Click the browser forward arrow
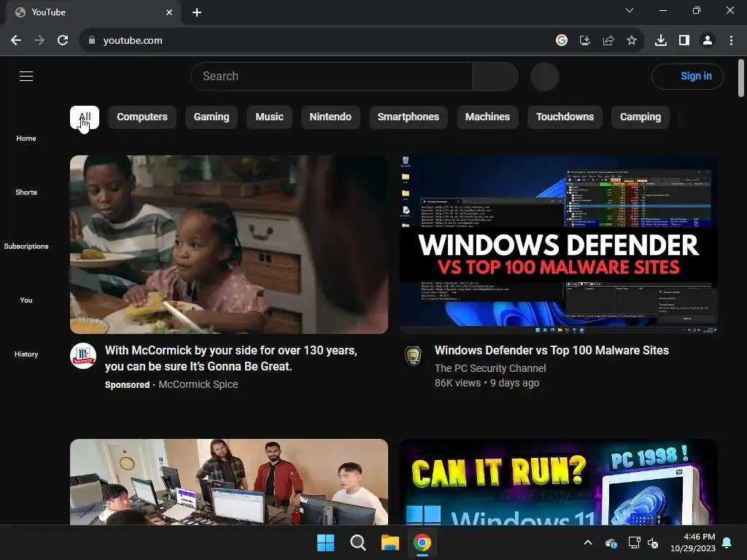Image resolution: width=747 pixels, height=560 pixels. (39, 41)
